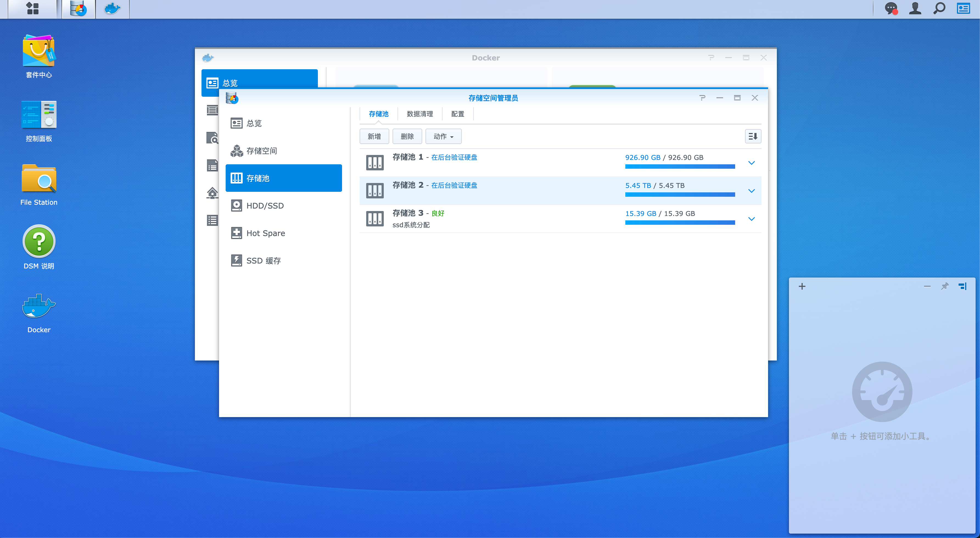Click the Create (新增) button
Screen dimensions: 980x538
374,136
